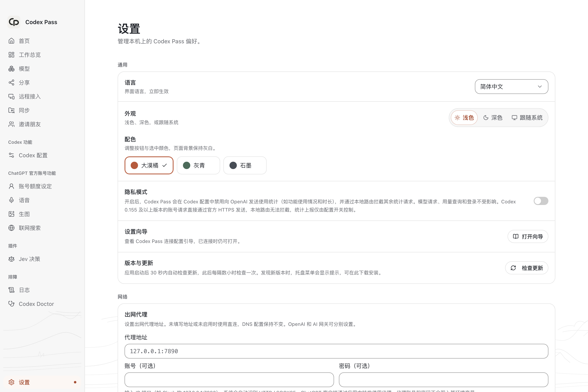Click the Codex 配置 sliders icon
This screenshot has width=588, height=392.
11,155
